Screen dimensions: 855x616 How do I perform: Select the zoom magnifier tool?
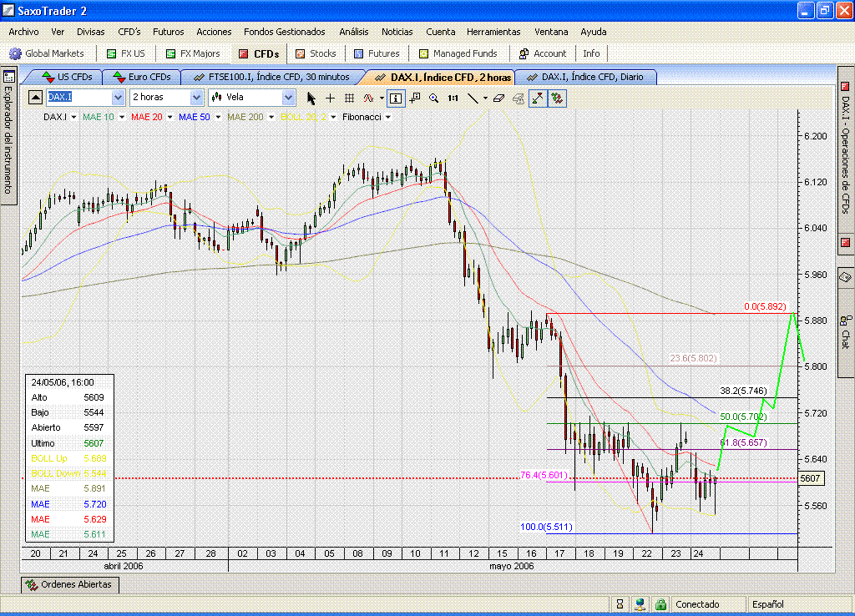pyautogui.click(x=434, y=98)
